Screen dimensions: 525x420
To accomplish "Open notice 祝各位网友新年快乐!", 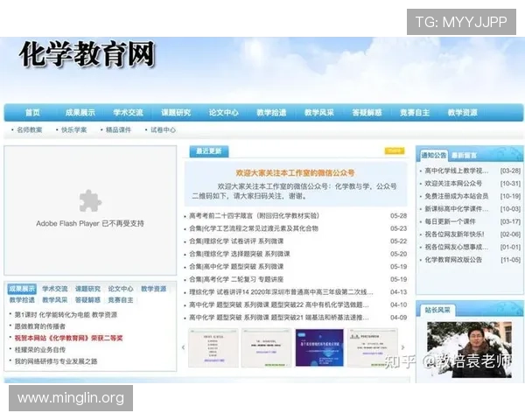I will [454, 234].
